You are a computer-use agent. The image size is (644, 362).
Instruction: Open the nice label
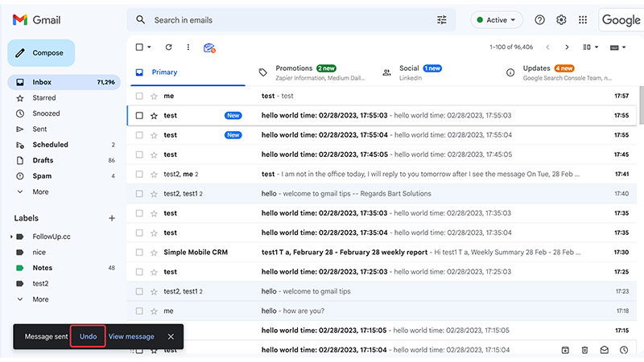tap(64, 252)
